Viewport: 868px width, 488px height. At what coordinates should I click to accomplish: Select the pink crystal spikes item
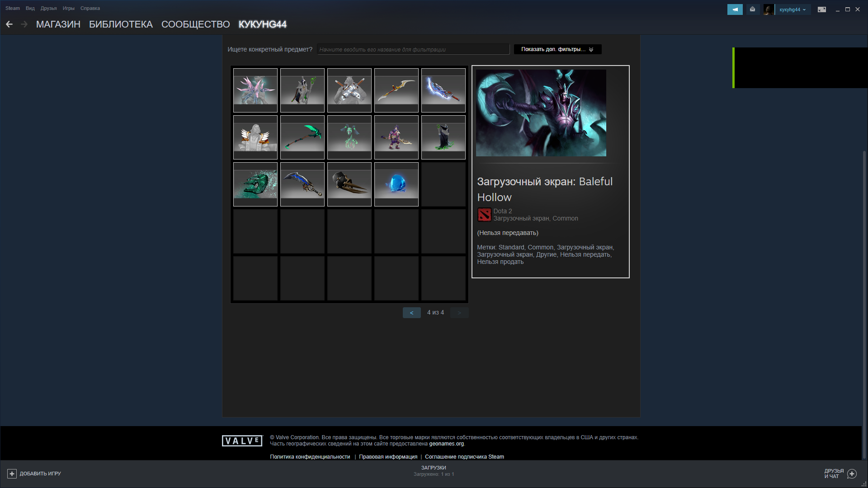coord(255,90)
